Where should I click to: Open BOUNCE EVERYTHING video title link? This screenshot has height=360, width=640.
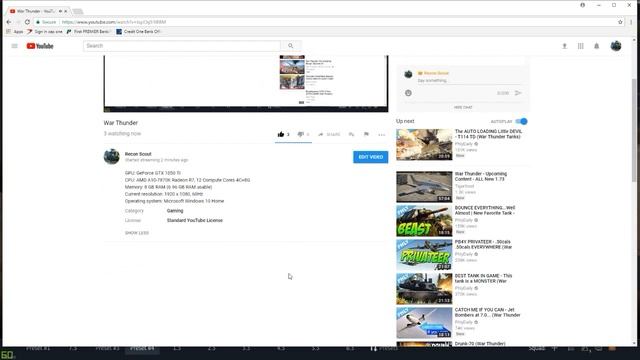[x=485, y=210]
